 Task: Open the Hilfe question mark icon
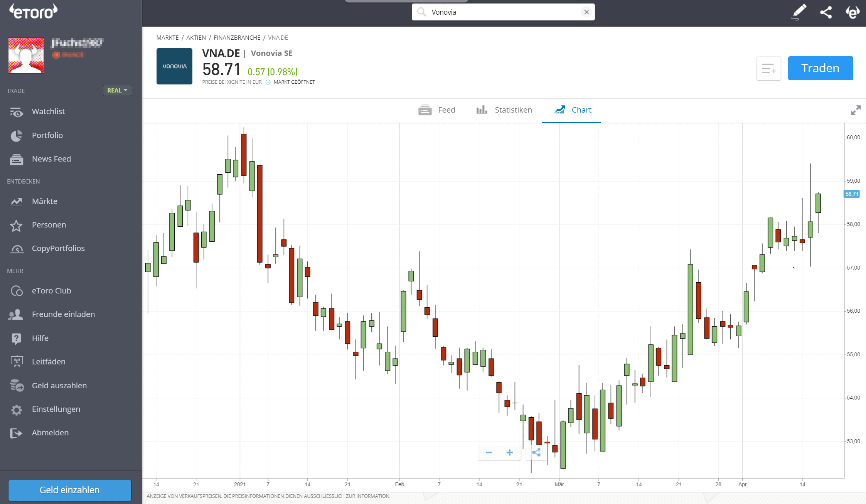(x=17, y=339)
